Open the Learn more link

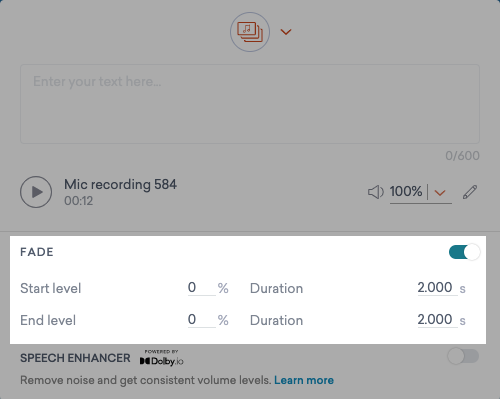coord(304,380)
